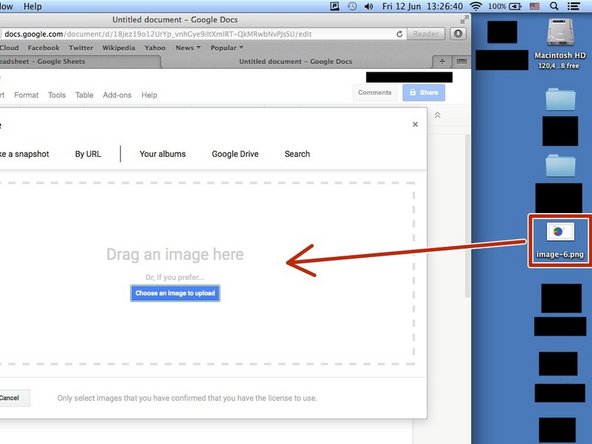Select the upper folder on desktop
Image resolution: width=592 pixels, height=444 pixels.
click(560, 99)
